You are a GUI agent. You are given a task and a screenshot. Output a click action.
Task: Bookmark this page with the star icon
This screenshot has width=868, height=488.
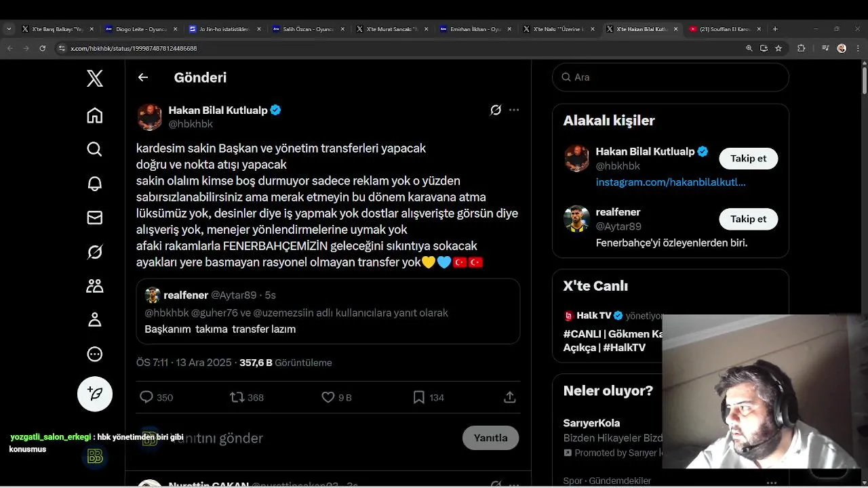click(778, 48)
